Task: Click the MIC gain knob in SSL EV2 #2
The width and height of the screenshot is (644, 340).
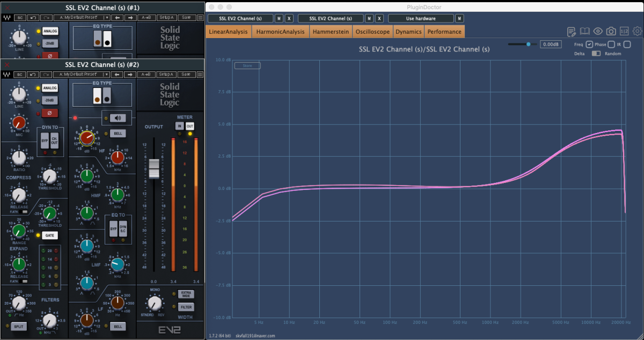Action: click(x=18, y=123)
